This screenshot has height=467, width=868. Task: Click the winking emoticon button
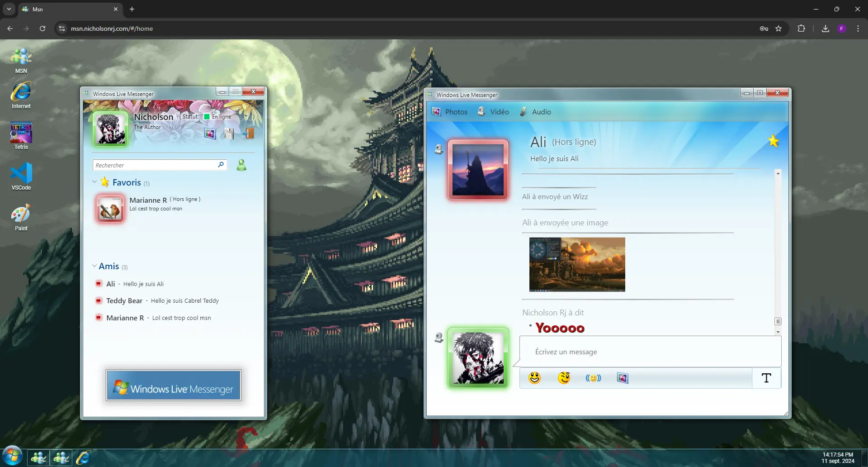pos(564,378)
